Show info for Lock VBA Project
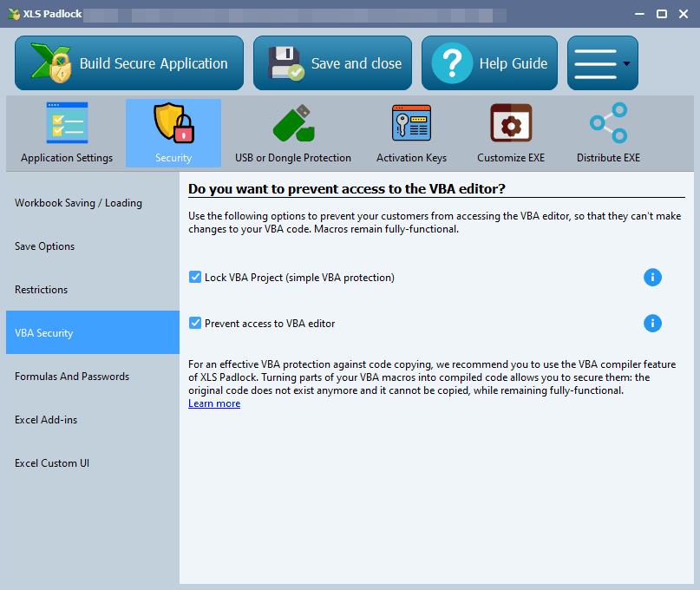 (652, 278)
